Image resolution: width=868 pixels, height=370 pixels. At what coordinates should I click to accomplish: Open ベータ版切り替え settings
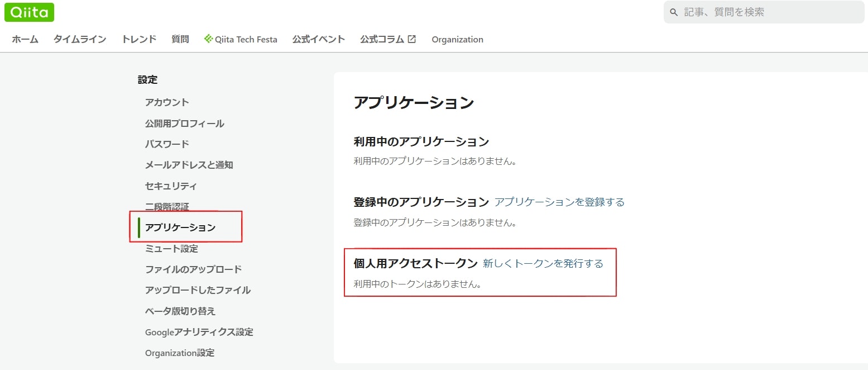(180, 311)
